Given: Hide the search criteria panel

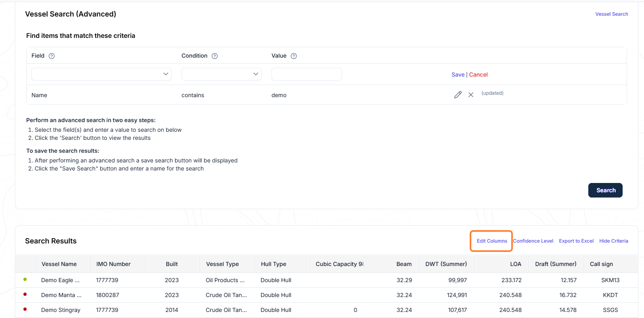Looking at the screenshot, I should [x=614, y=241].
